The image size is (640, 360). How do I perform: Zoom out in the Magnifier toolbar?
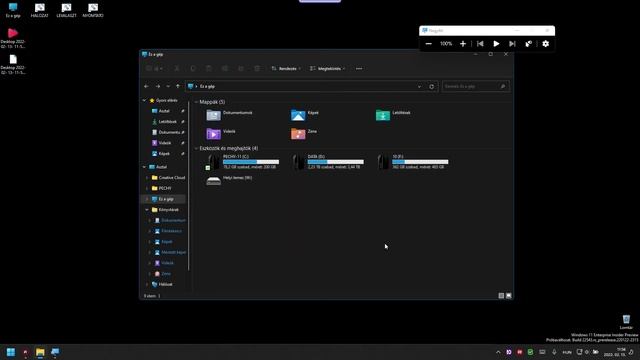click(429, 44)
